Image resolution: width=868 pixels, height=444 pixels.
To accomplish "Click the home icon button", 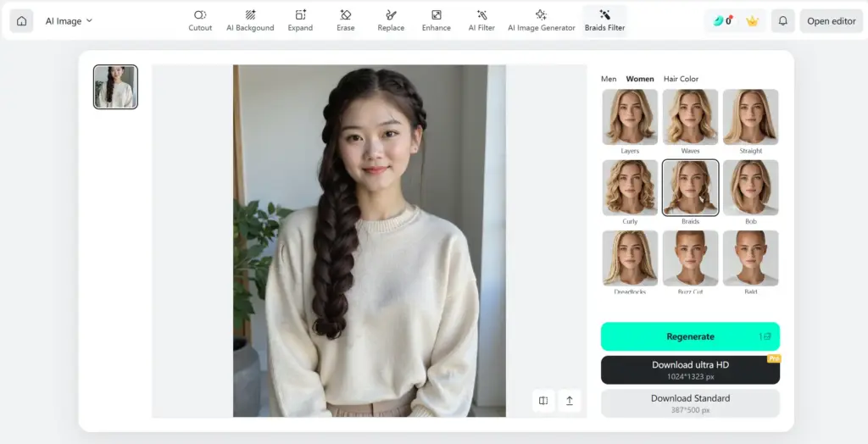I will tap(21, 21).
